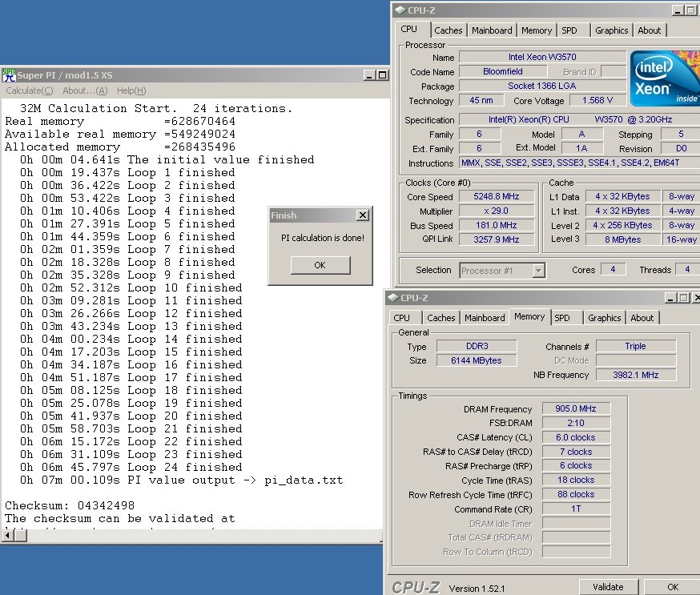Click the top CPU-Z window title icon

400,10
